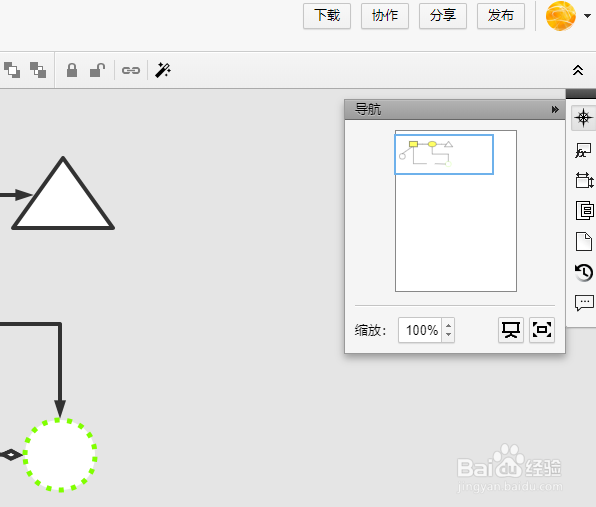Enter full screen view with bracket icon

[542, 330]
